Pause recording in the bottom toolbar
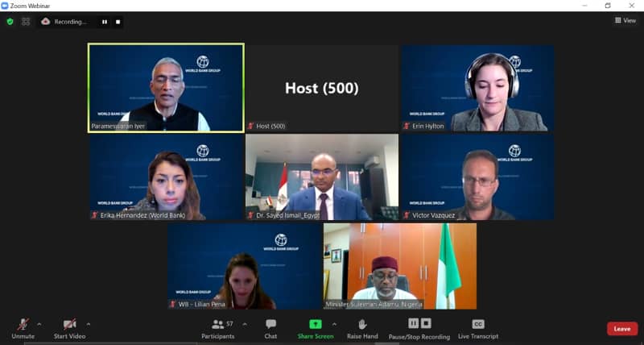 [x=413, y=323]
